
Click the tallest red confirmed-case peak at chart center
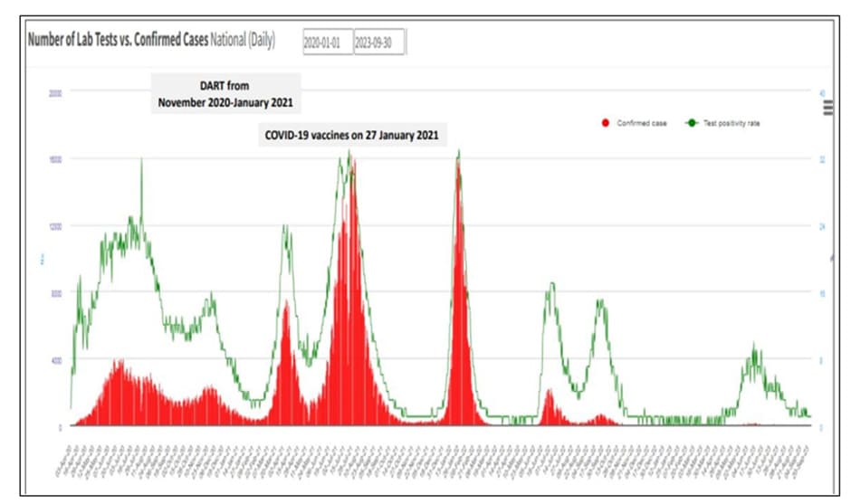tap(351, 271)
